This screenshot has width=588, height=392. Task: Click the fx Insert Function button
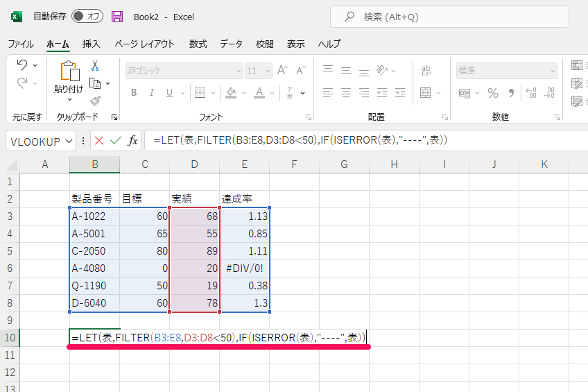[x=132, y=141]
